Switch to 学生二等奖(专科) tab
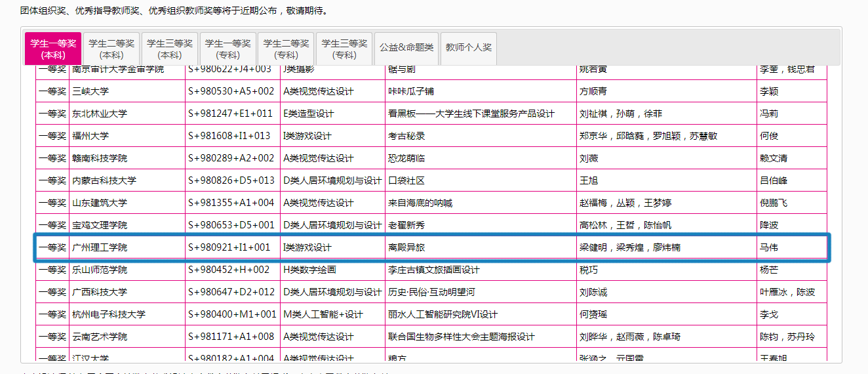 [x=286, y=49]
